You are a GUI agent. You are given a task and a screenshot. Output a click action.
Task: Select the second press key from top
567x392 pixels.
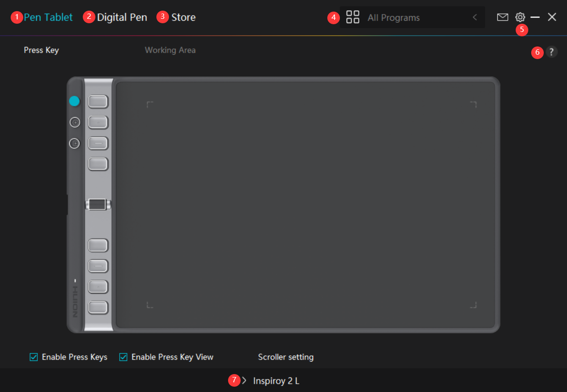(x=98, y=123)
